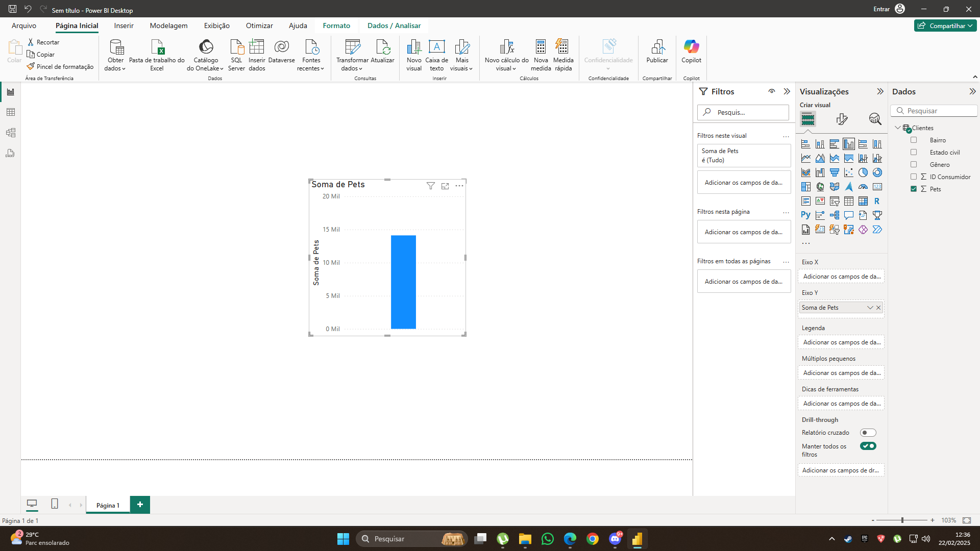Open Mais visuais dropdown
This screenshot has width=980, height=551.
(461, 55)
